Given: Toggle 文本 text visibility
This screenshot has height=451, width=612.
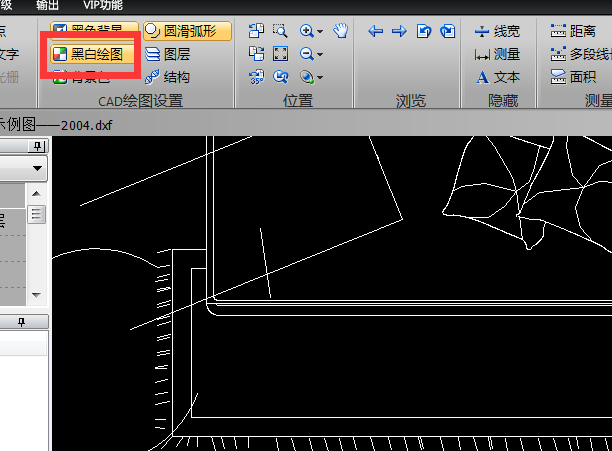Looking at the screenshot, I should (498, 77).
